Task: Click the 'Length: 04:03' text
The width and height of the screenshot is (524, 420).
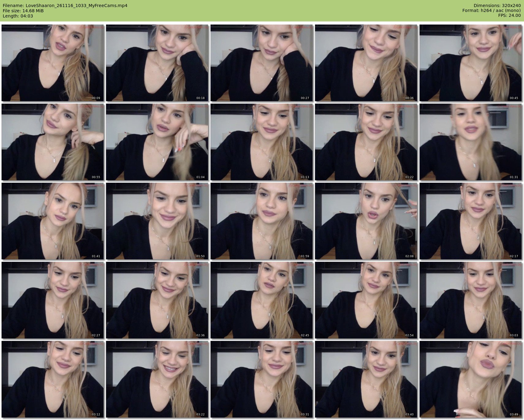Action: click(x=18, y=16)
